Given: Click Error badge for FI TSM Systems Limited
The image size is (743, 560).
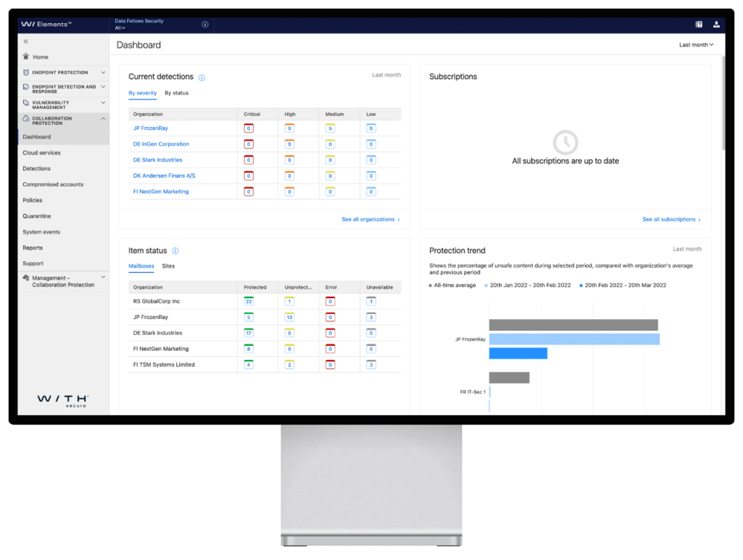Looking at the screenshot, I should (x=330, y=365).
